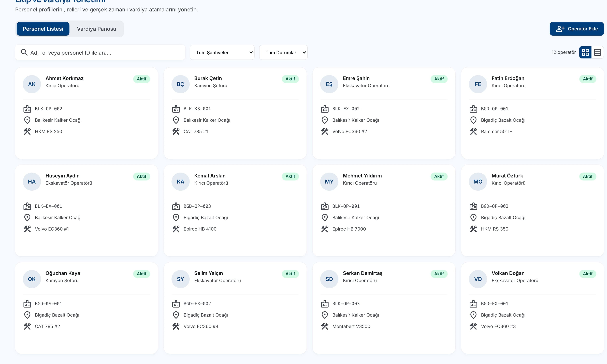The height and width of the screenshot is (364, 607).
Task: Click ID badge icon beside BGD-OP-001
Action: 473,109
